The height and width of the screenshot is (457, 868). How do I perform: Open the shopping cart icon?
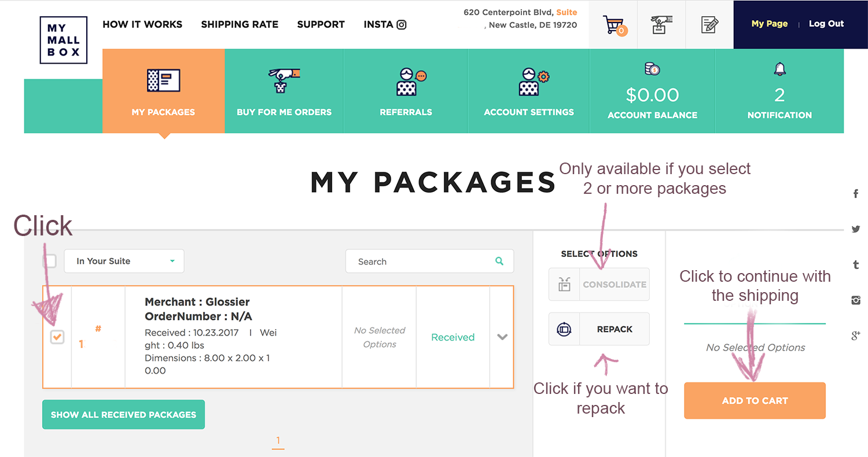(612, 24)
